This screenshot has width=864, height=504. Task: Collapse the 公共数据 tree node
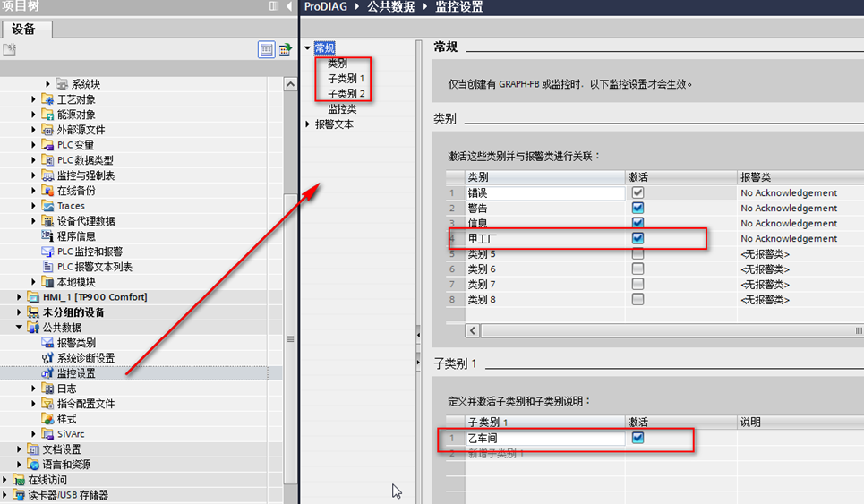21,328
